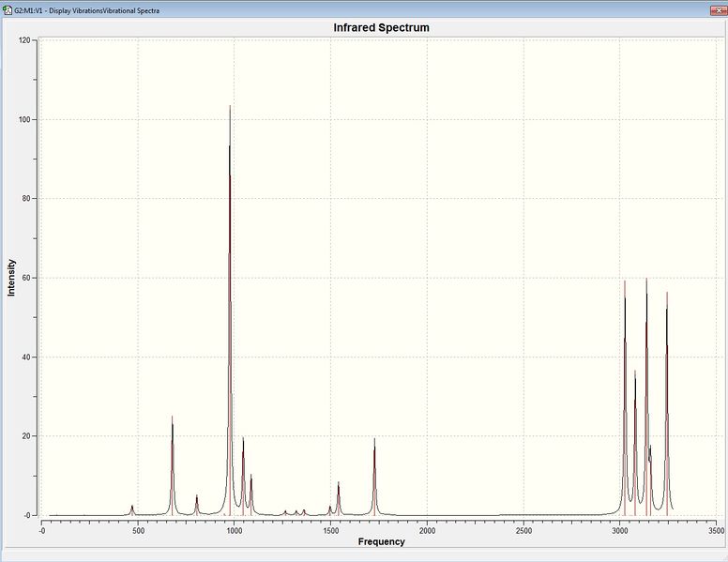The height and width of the screenshot is (562, 728).
Task: Click the '60' intensity tick label
Action: (x=26, y=278)
